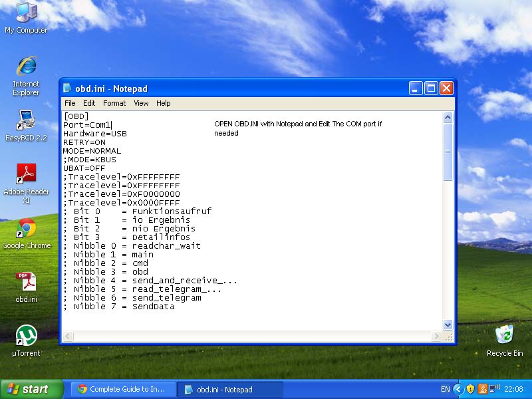This screenshot has width=532, height=399.
Task: Open the Format menu in Notepad
Action: pyautogui.click(x=114, y=103)
